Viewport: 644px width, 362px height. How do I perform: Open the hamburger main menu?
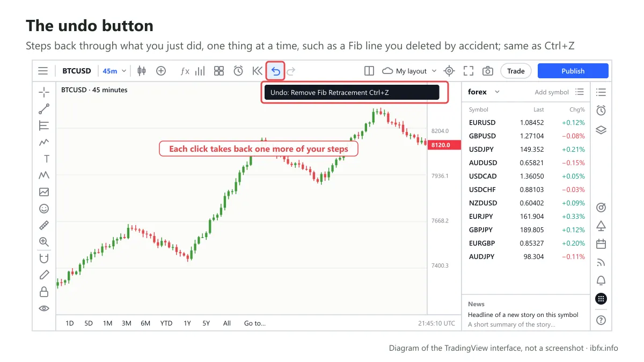coord(43,71)
